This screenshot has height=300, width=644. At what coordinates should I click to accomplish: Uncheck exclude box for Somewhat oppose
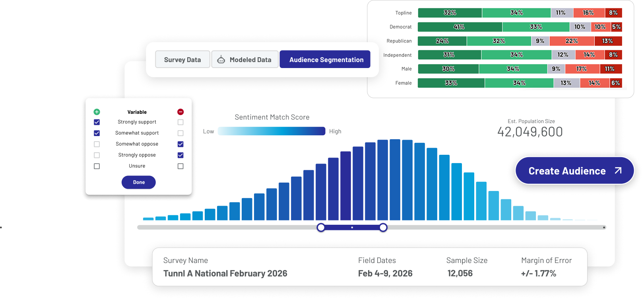tap(180, 144)
